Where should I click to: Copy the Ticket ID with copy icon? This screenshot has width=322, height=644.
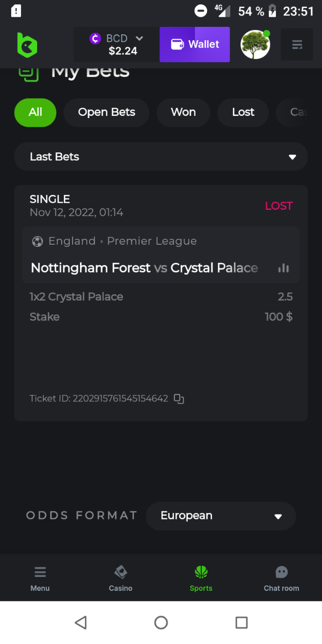tap(179, 399)
